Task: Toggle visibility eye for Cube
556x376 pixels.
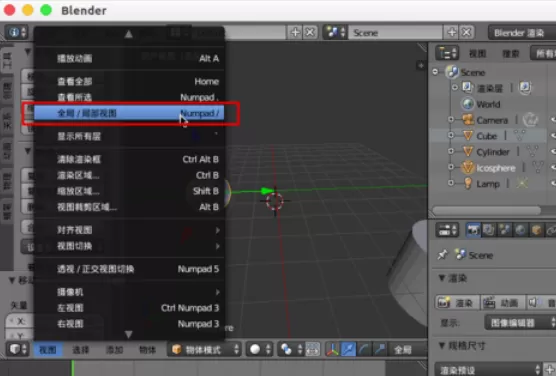Action: [x=553, y=136]
